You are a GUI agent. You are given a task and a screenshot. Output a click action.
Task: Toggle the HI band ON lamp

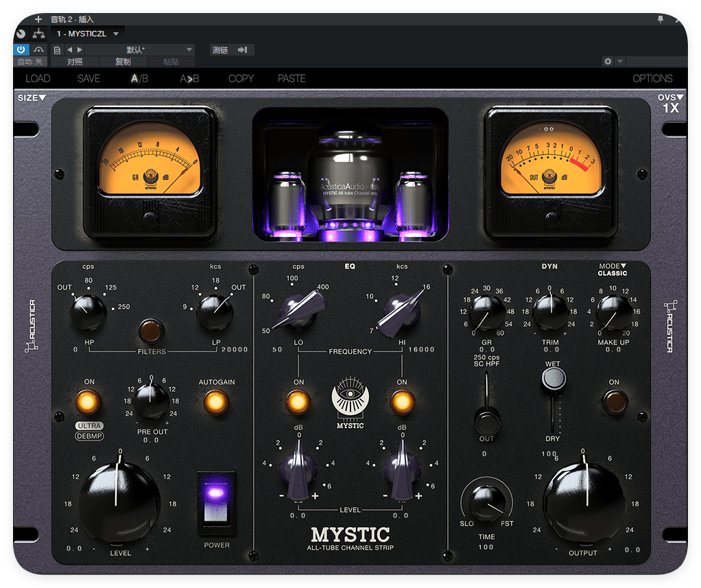coord(402,401)
